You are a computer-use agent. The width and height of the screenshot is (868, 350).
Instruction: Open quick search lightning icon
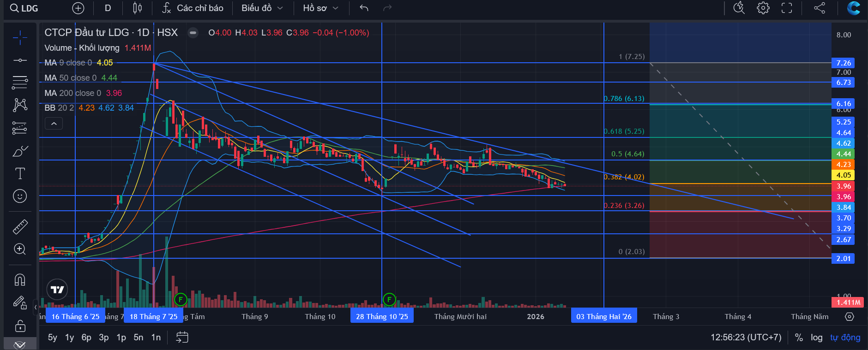[739, 8]
